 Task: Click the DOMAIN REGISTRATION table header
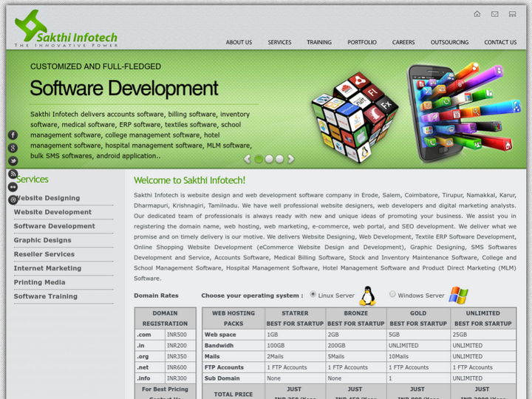pos(166,318)
